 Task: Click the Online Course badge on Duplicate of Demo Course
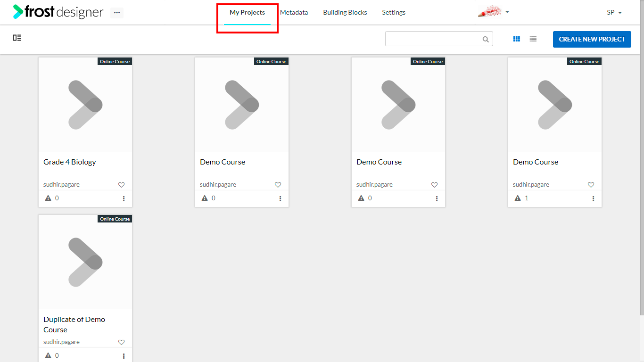[x=115, y=219]
